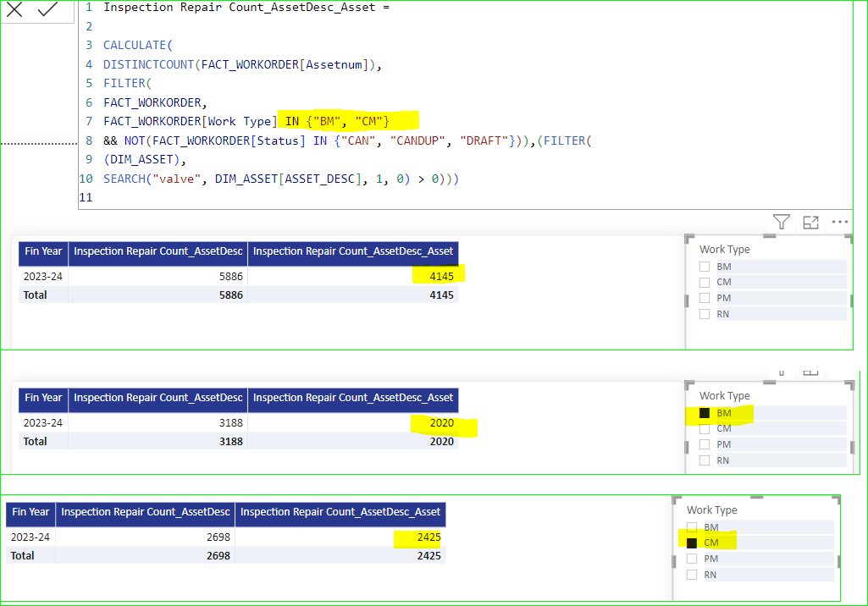Select the highlighted 2020 value in the 2023-24 row
Viewport: 868px width, 606px height.
[x=441, y=423]
